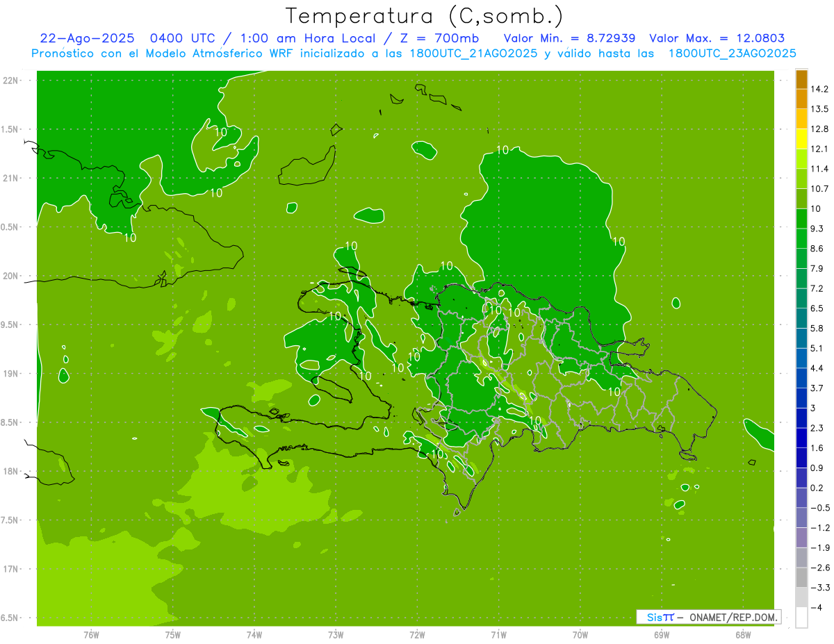Click the '21N' latitude axis label
The width and height of the screenshot is (834, 644).
[x=11, y=178]
